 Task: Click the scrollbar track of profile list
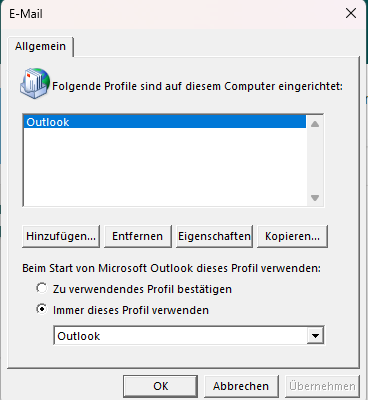[x=315, y=161]
